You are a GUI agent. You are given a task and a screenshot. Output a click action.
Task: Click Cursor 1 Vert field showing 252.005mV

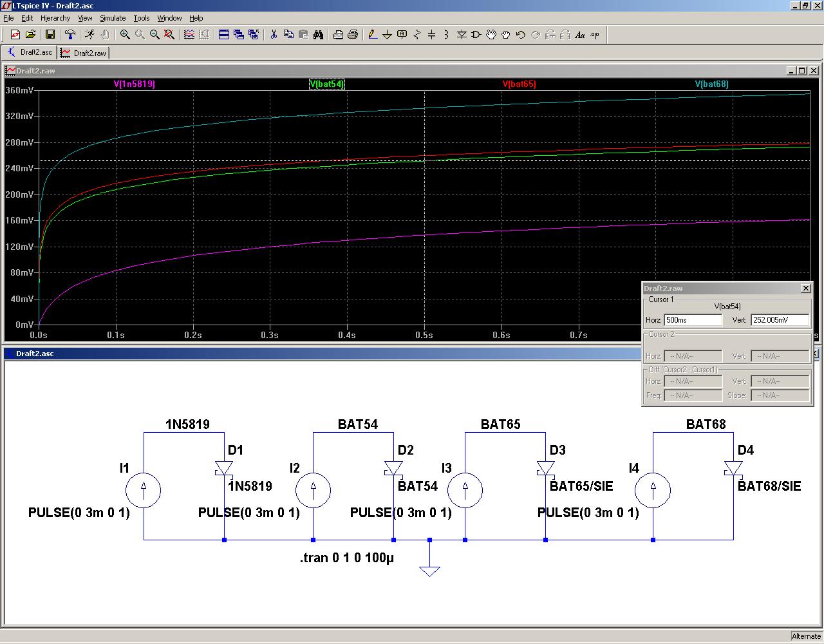tap(780, 320)
